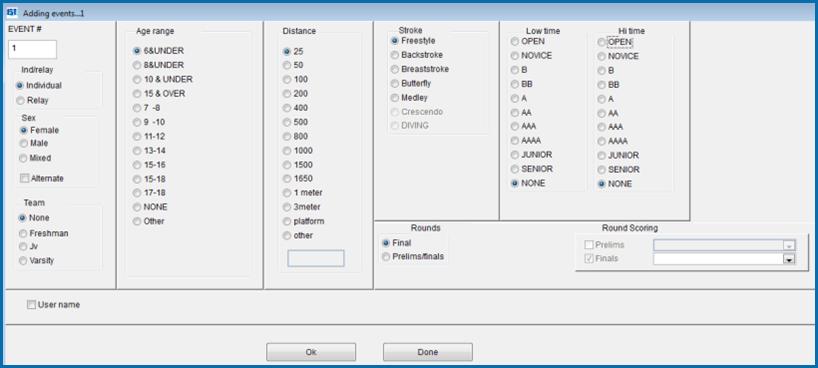Click the custom distance text box
This screenshot has height=368, width=818.
tap(316, 258)
